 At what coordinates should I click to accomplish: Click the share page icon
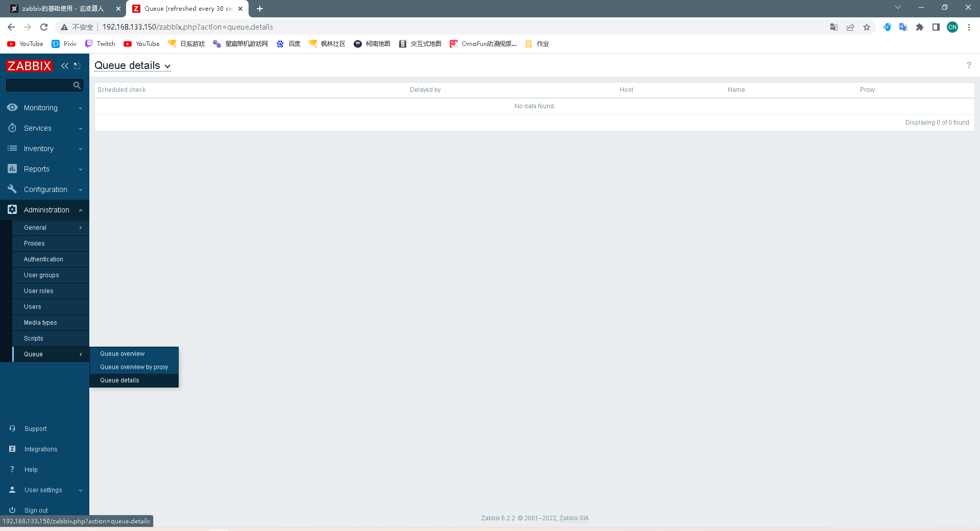click(x=850, y=27)
